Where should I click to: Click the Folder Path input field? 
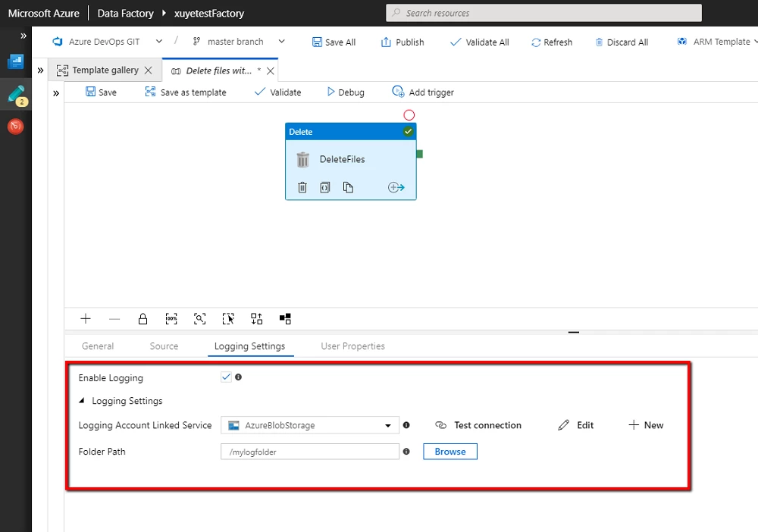coord(310,452)
